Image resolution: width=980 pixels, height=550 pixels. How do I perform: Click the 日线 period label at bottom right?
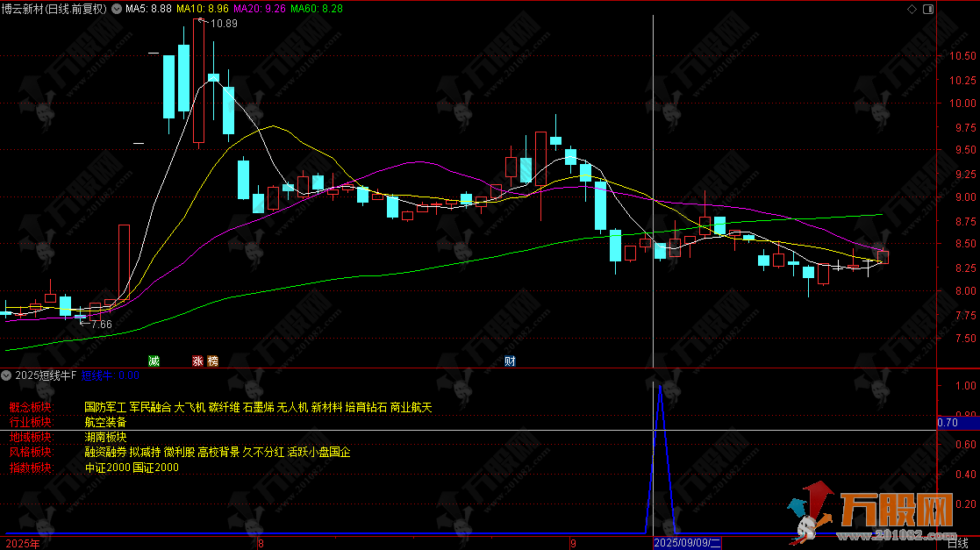click(958, 544)
